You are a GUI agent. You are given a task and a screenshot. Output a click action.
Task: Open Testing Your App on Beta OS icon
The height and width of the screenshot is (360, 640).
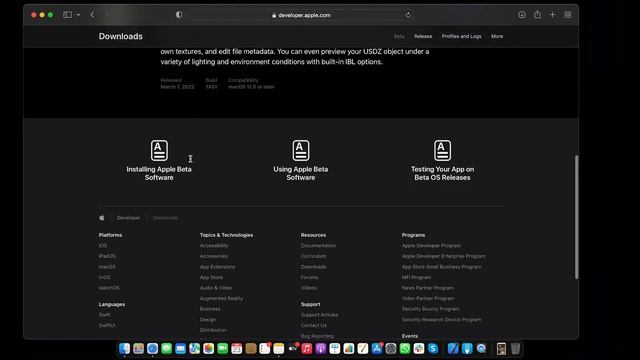pos(442,150)
